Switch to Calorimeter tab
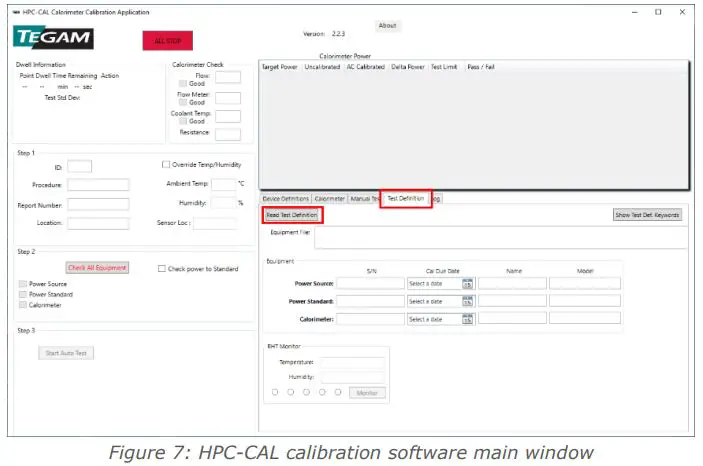703x466 pixels. tap(330, 199)
